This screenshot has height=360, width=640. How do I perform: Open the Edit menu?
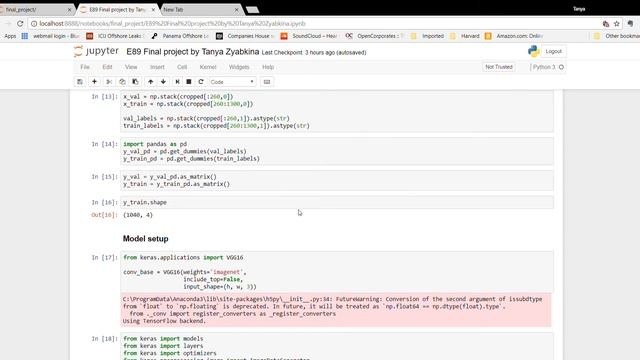[x=107, y=67]
